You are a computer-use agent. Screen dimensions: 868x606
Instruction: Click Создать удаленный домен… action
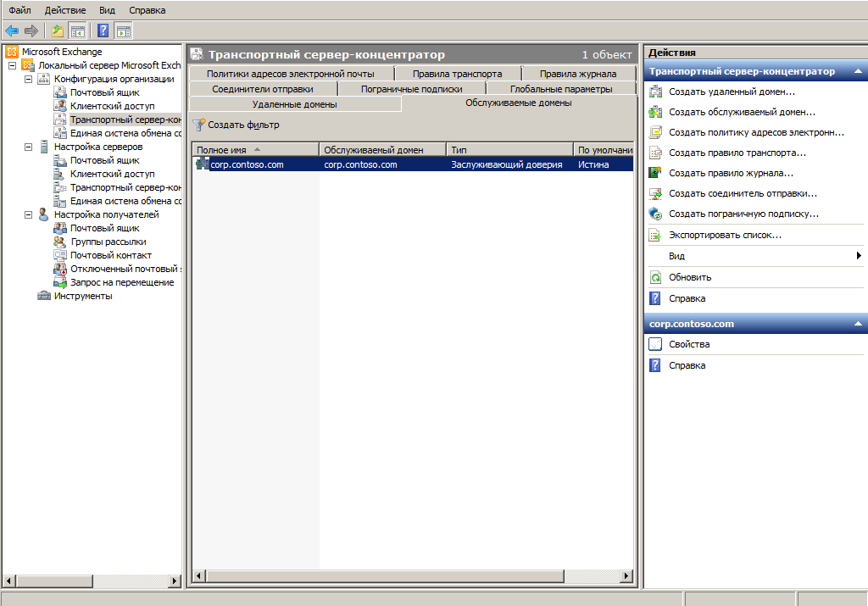[732, 92]
